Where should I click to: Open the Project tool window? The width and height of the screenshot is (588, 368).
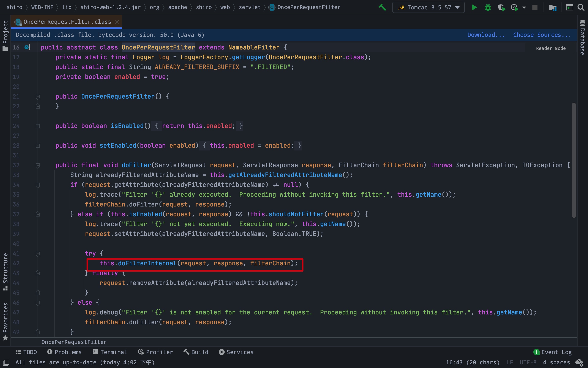tap(5, 36)
